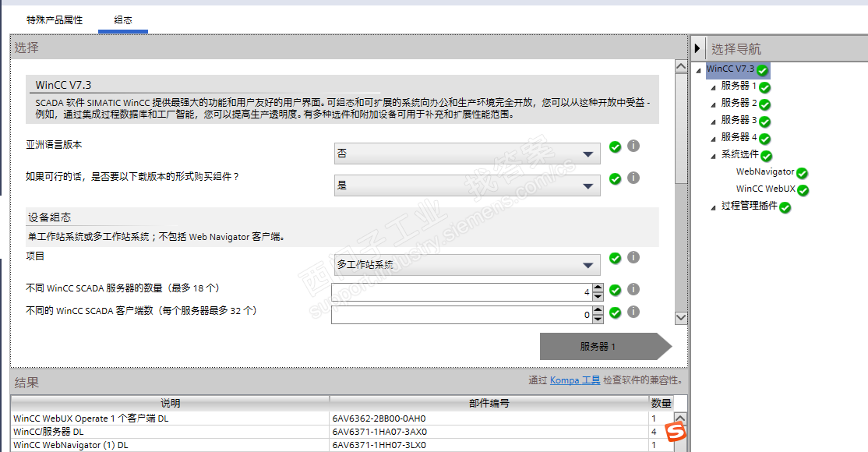
Task: Click green check next to WinCC V7.3 node
Action: [762, 71]
